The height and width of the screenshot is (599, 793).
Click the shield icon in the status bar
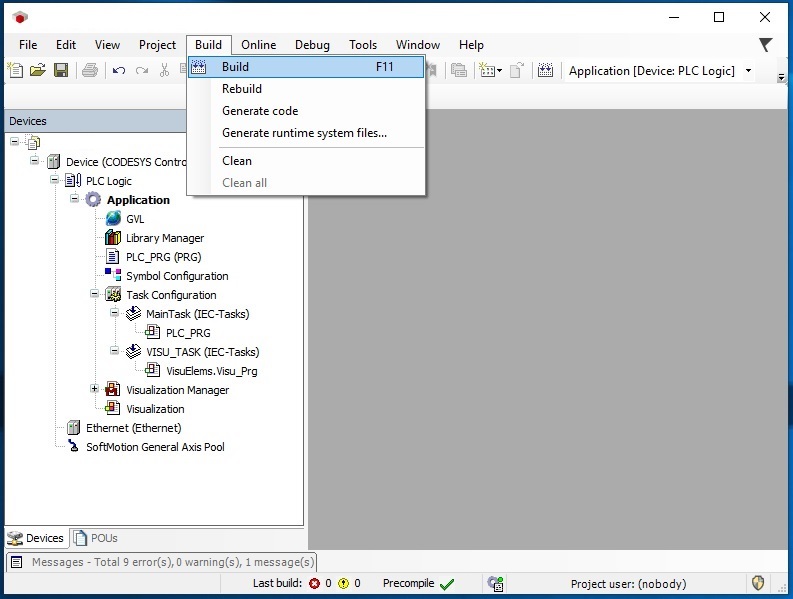pos(757,583)
